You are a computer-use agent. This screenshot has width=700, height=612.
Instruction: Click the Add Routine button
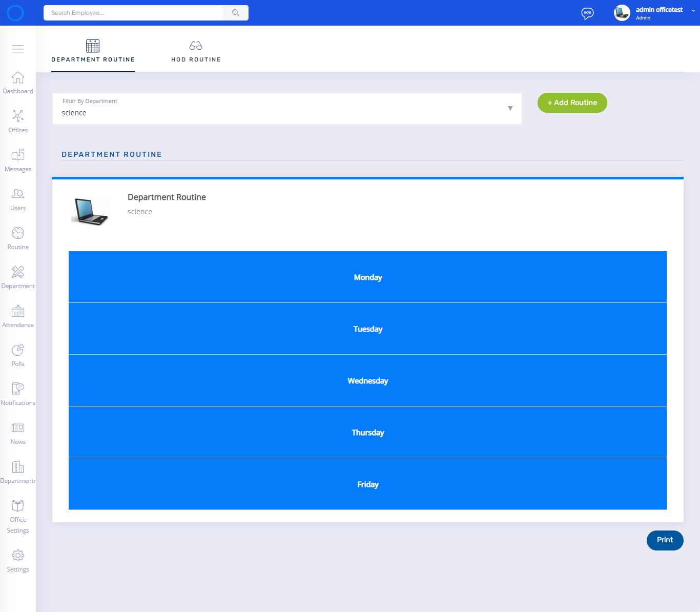[572, 103]
